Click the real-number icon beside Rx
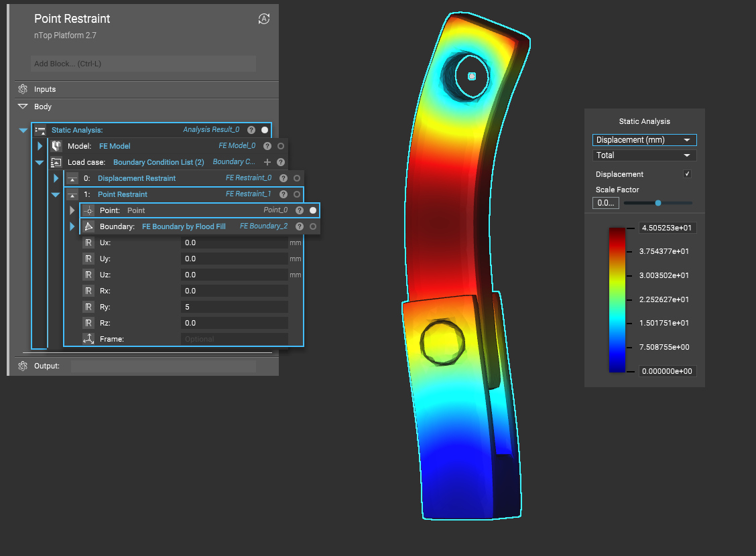The height and width of the screenshot is (556, 756). point(88,291)
